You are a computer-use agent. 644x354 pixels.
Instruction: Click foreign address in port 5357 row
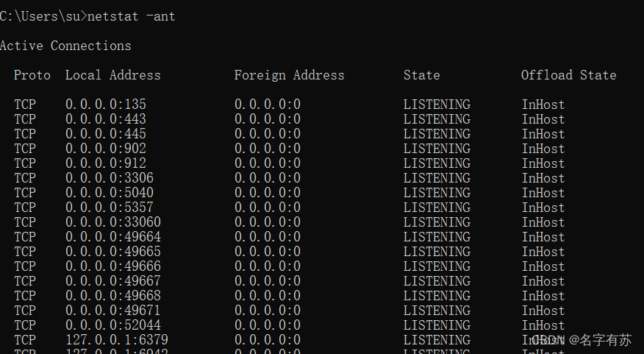(x=268, y=208)
